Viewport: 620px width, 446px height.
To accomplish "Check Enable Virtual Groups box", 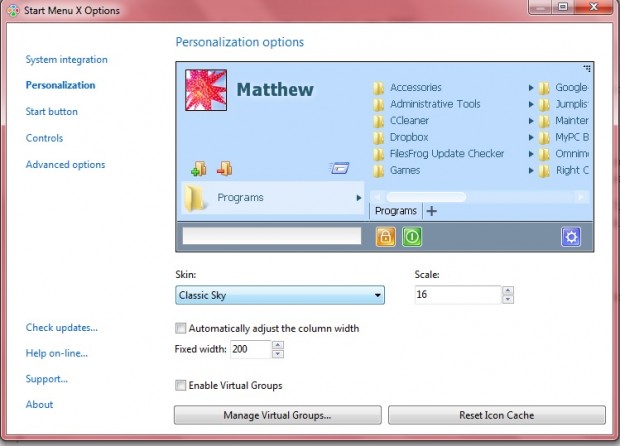I will (180, 385).
